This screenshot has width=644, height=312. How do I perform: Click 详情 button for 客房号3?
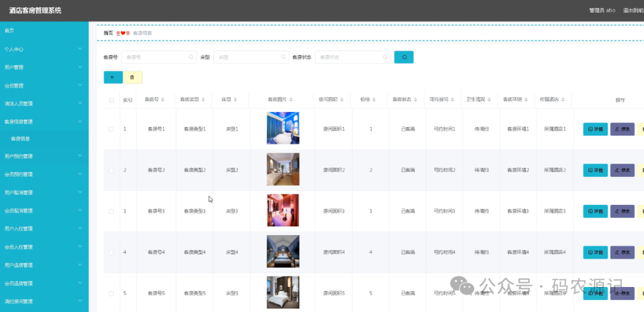595,211
